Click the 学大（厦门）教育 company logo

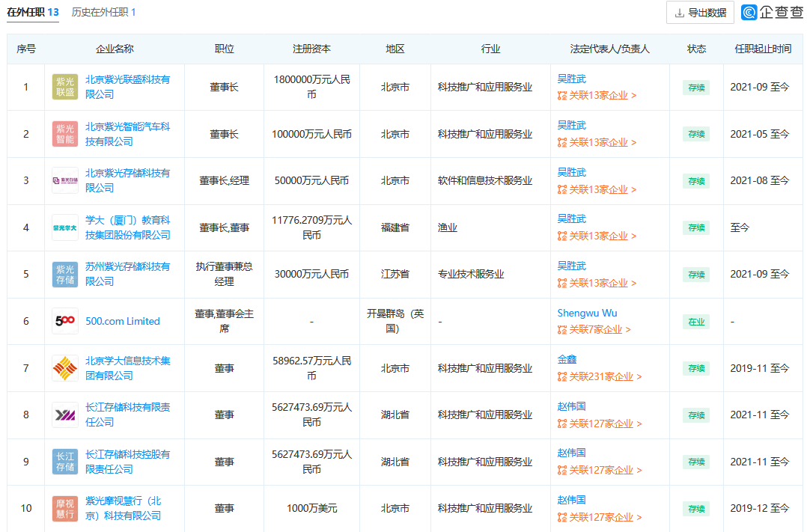(65, 227)
